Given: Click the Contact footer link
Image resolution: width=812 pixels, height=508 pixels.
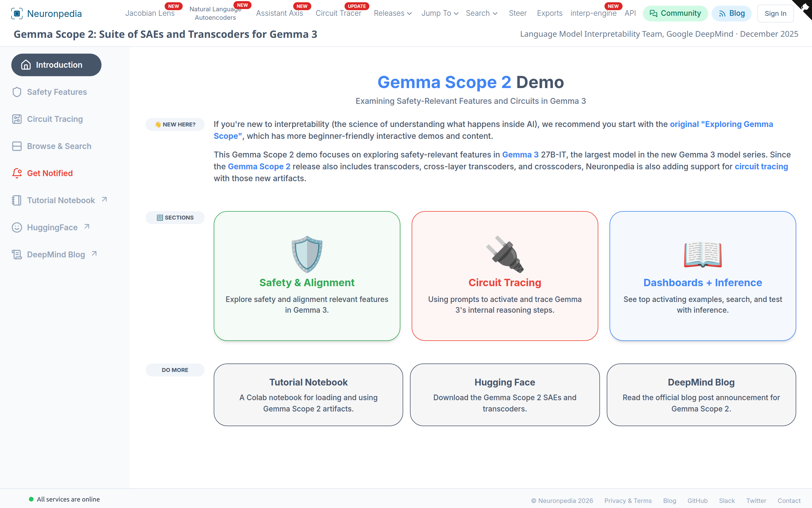Looking at the screenshot, I should (x=789, y=501).
